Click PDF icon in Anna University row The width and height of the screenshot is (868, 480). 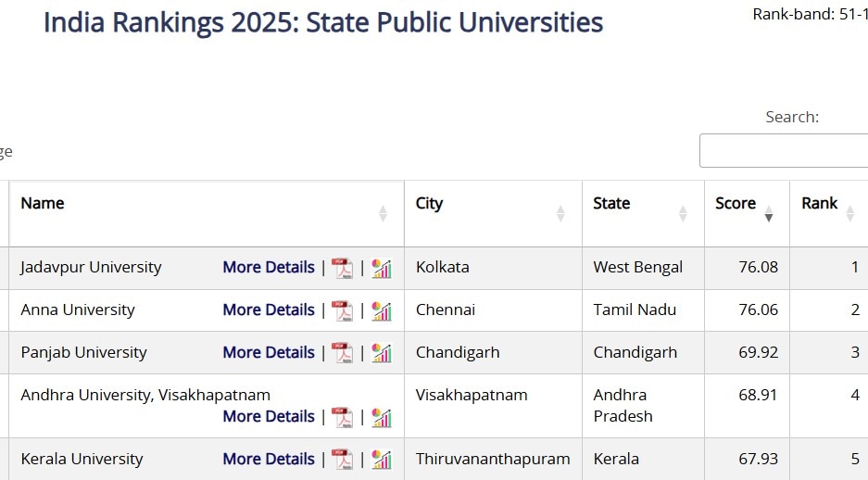click(x=343, y=310)
